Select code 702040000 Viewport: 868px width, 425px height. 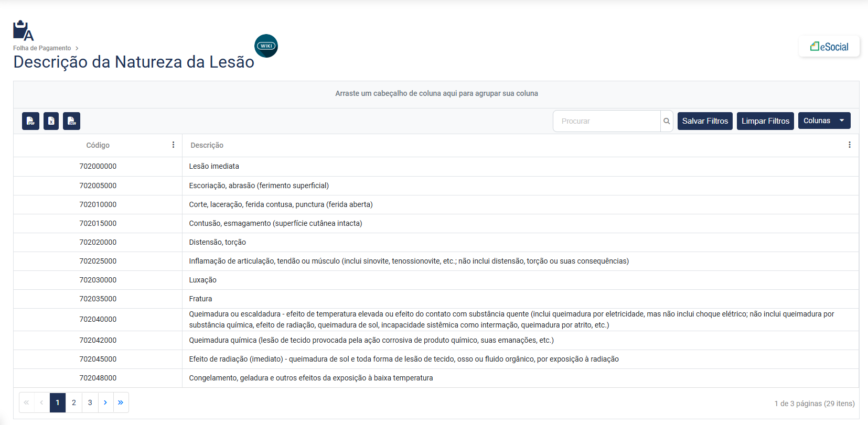98,319
